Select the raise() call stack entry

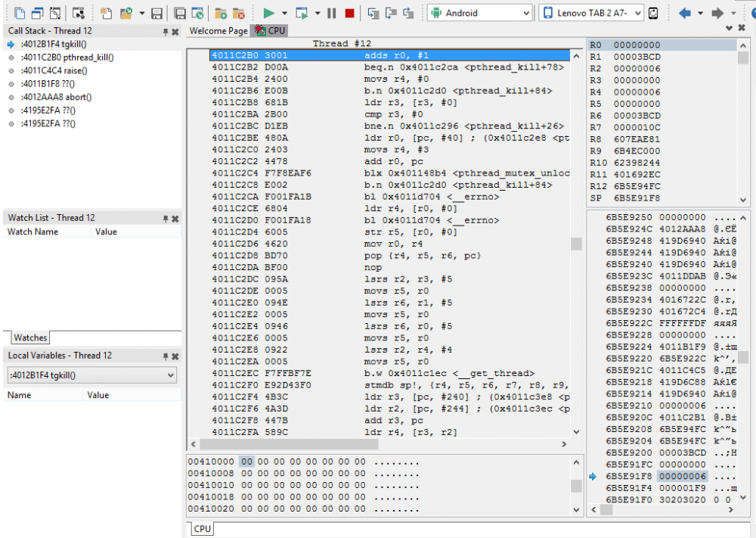pyautogui.click(x=54, y=70)
